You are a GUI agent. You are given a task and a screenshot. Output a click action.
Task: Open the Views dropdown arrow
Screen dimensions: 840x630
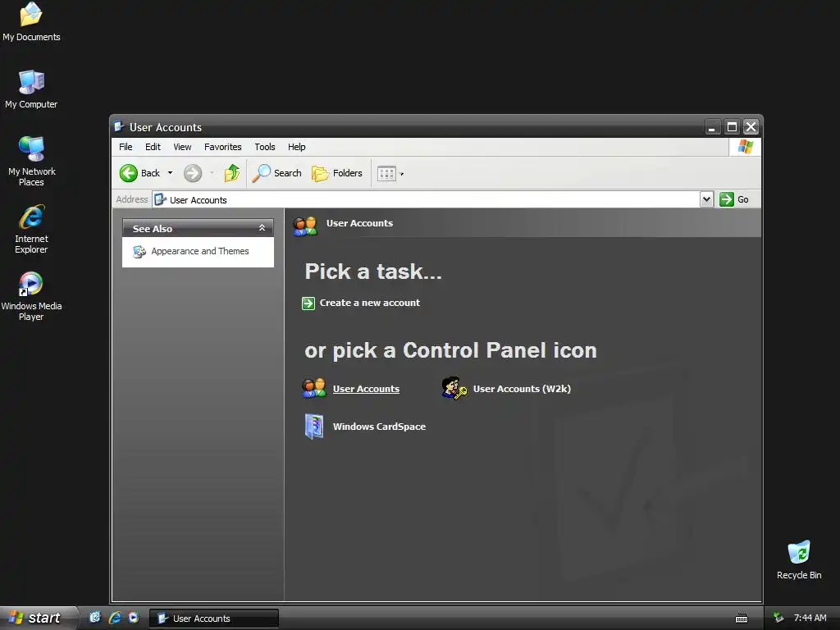tap(402, 174)
